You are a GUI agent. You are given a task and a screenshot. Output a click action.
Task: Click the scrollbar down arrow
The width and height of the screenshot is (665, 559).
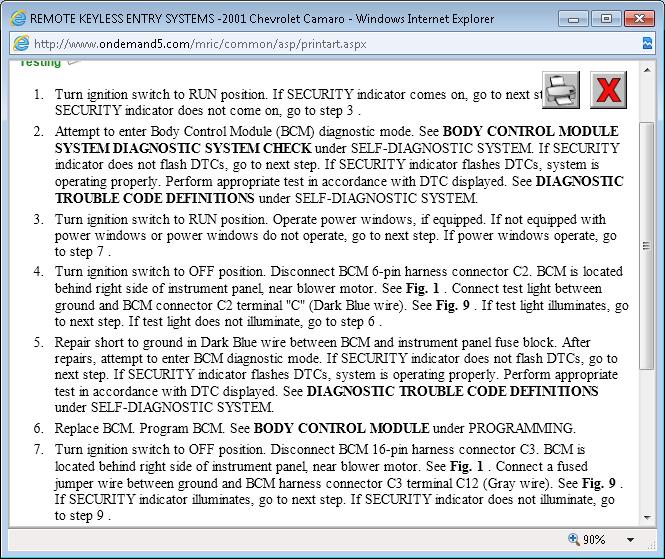click(x=647, y=517)
